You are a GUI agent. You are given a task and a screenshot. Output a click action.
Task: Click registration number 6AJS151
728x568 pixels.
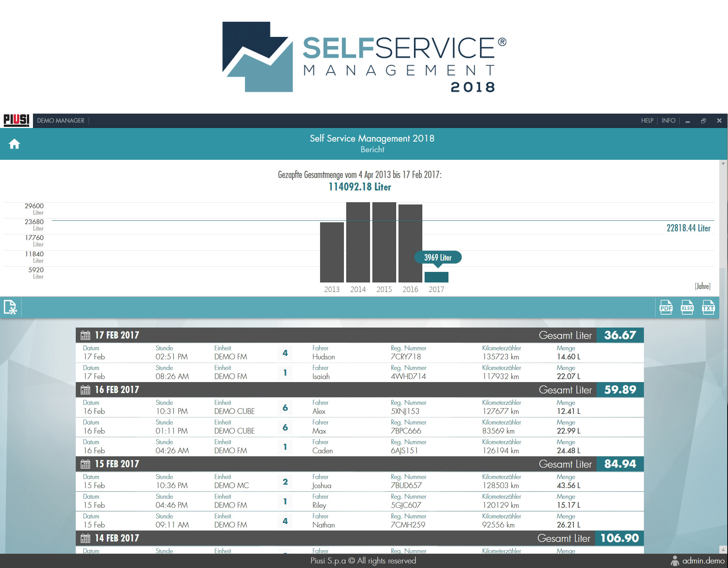404,451
